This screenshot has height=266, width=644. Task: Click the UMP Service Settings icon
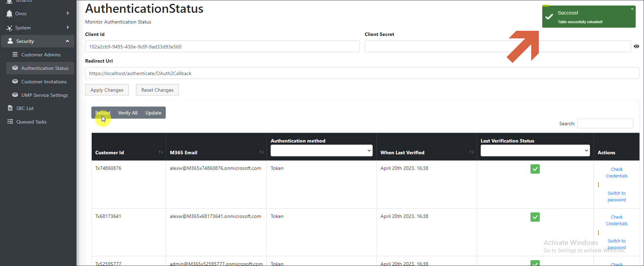pos(15,95)
